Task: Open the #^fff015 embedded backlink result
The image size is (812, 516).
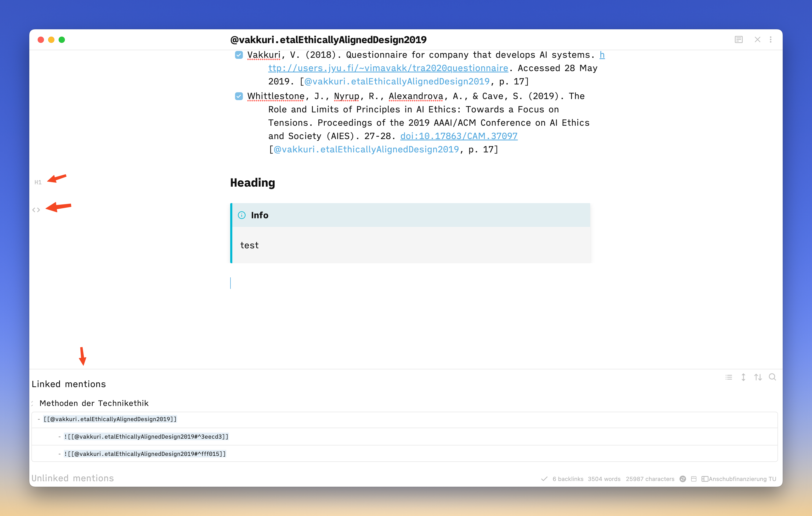Action: pos(145,454)
